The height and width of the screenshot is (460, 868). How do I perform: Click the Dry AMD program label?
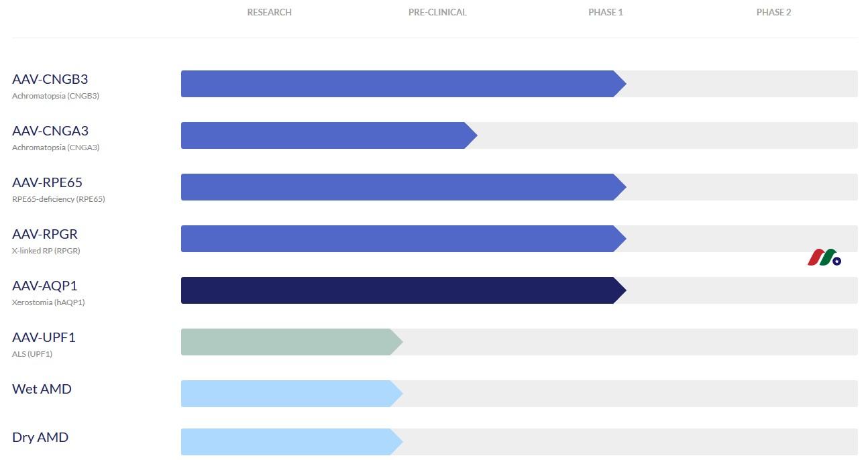(40, 437)
